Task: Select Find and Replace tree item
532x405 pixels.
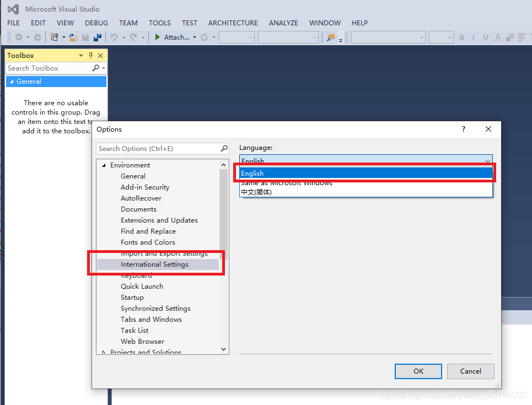Action: [148, 231]
